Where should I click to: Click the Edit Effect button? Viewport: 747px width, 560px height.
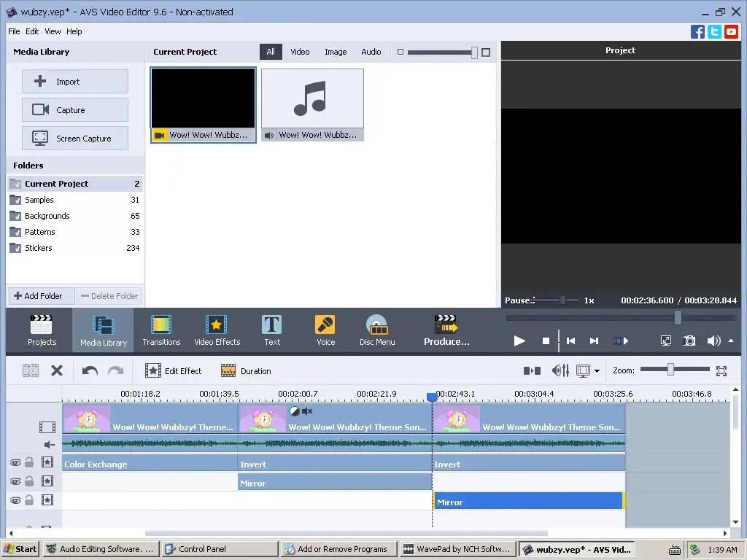(174, 370)
